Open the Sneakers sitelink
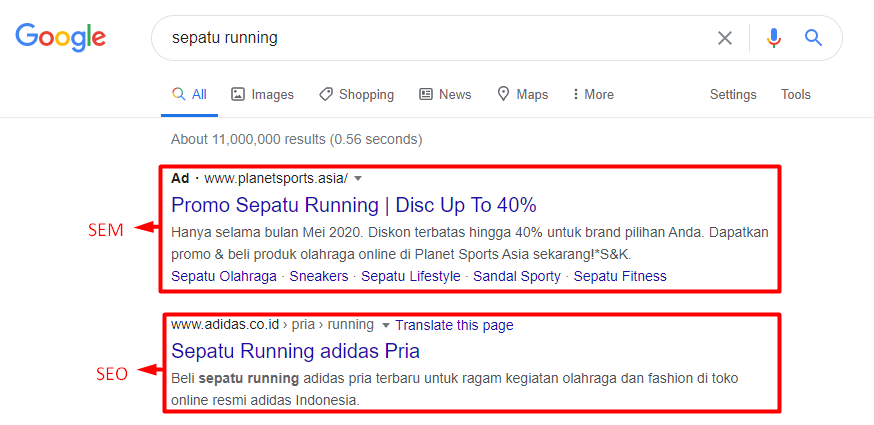 pos(319,276)
